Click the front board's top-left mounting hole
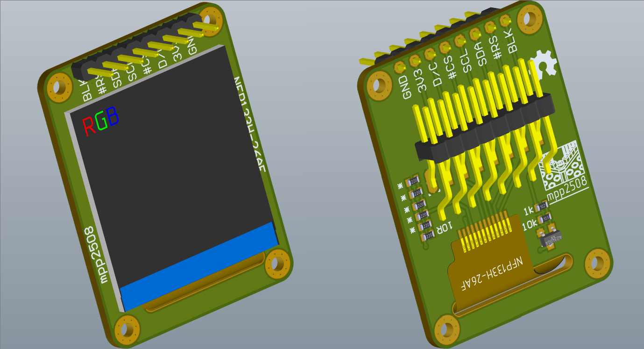Image resolution: width=644 pixels, height=349 pixels. click(x=59, y=87)
